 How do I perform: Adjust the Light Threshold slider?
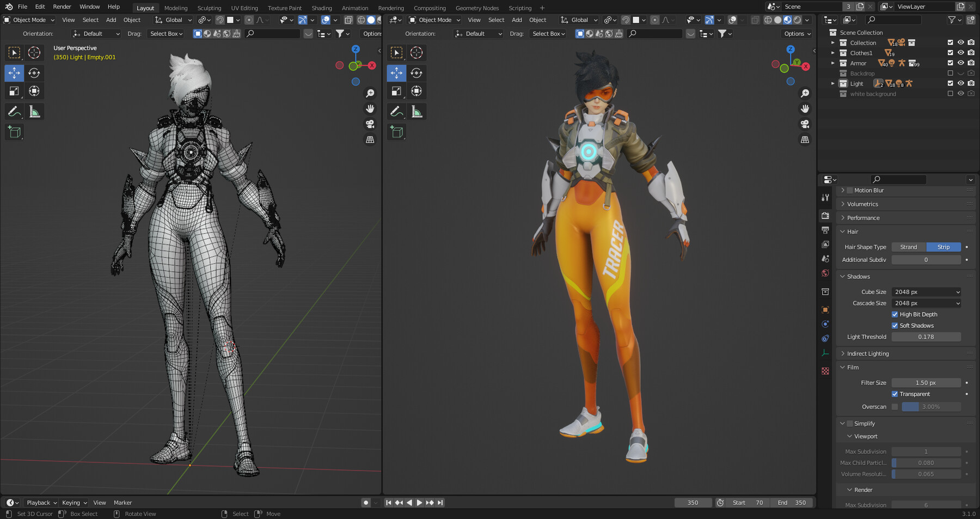926,337
